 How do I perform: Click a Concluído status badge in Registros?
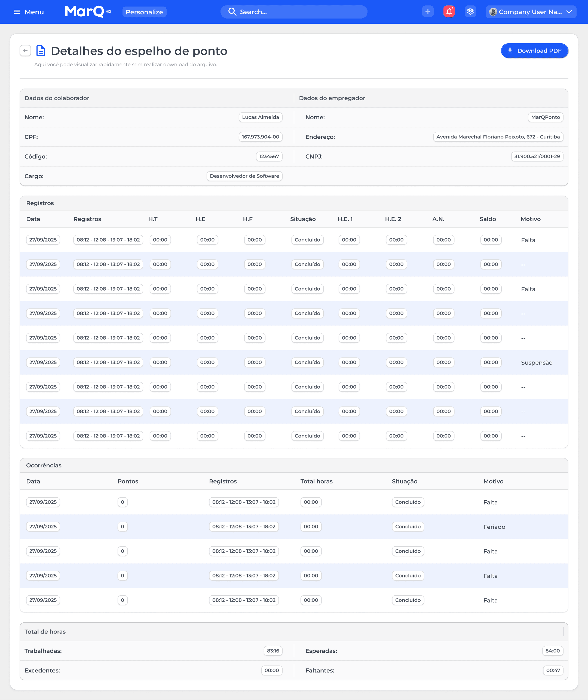point(307,239)
